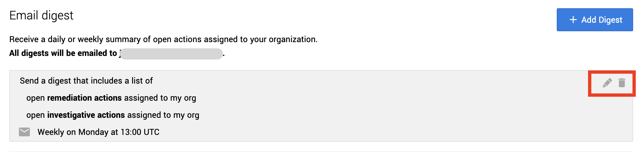Click the redacted email address field
This screenshot has width=644, height=152.
(171, 54)
